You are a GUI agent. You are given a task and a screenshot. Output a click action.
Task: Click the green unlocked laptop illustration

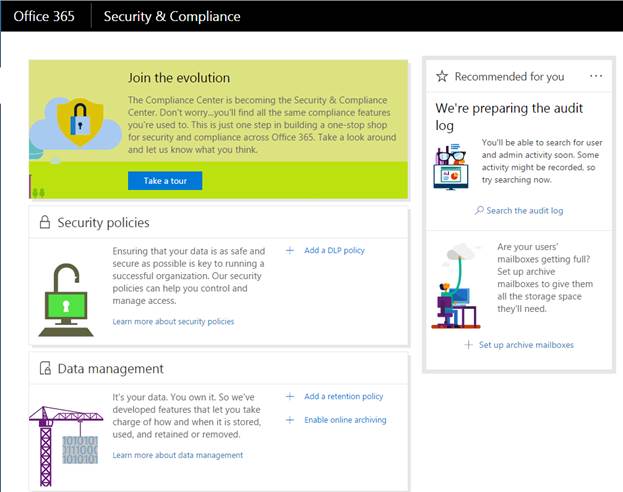(x=66, y=300)
